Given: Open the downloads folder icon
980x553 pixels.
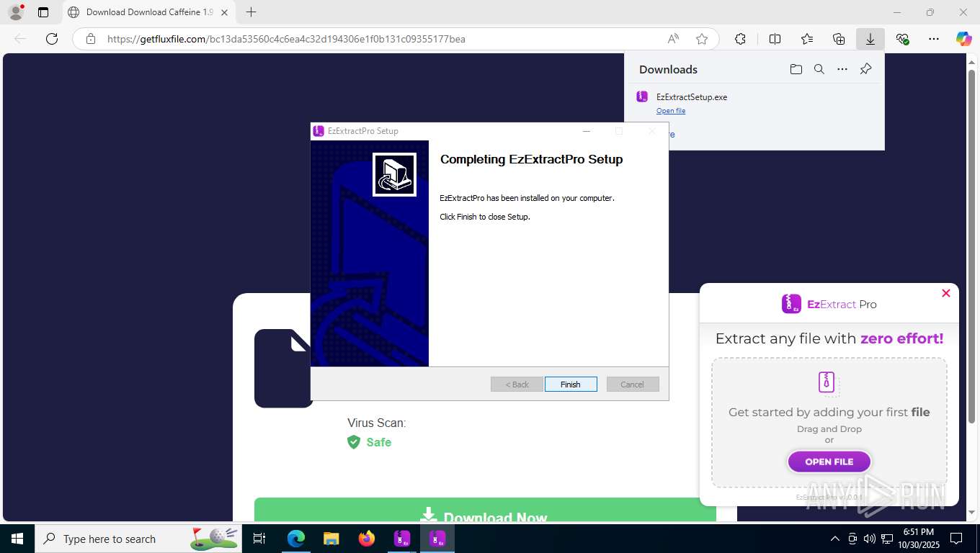Looking at the screenshot, I should [x=796, y=69].
